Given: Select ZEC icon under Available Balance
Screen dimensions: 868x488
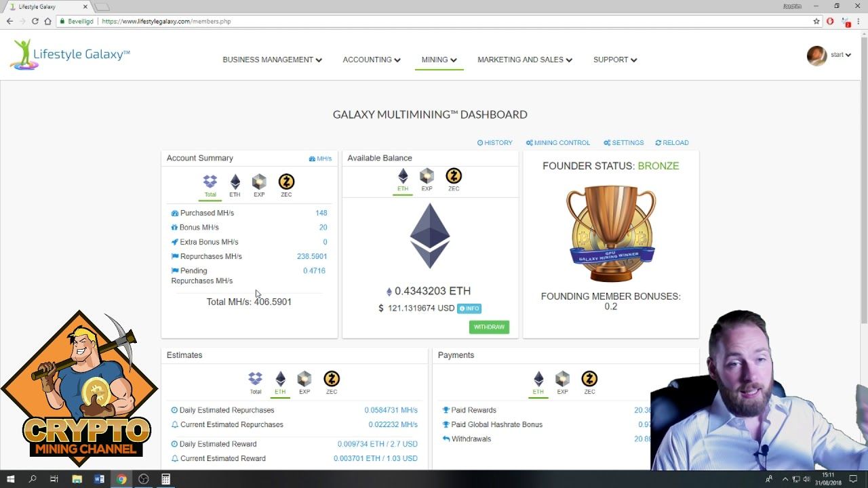Looking at the screenshot, I should click(454, 176).
